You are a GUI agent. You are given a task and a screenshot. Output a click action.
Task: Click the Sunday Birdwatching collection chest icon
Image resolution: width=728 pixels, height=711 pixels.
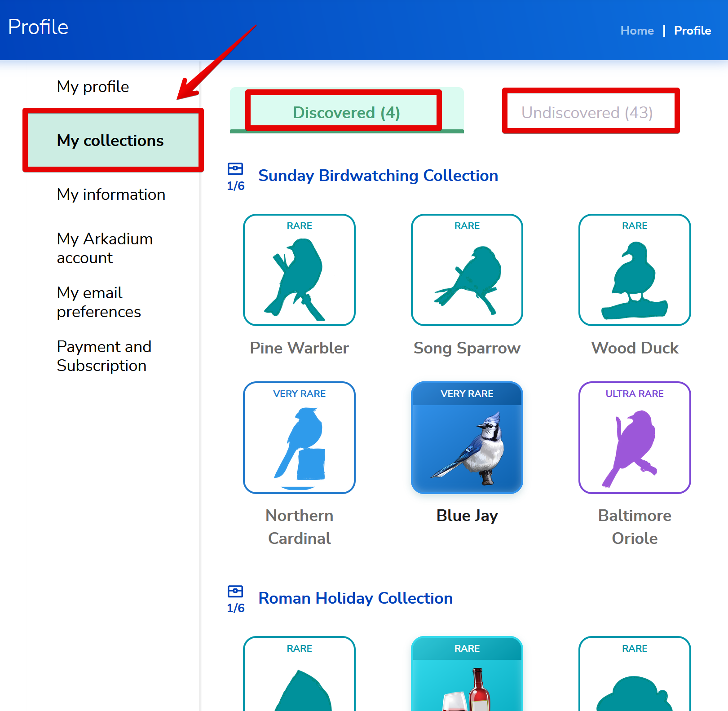coord(235,169)
